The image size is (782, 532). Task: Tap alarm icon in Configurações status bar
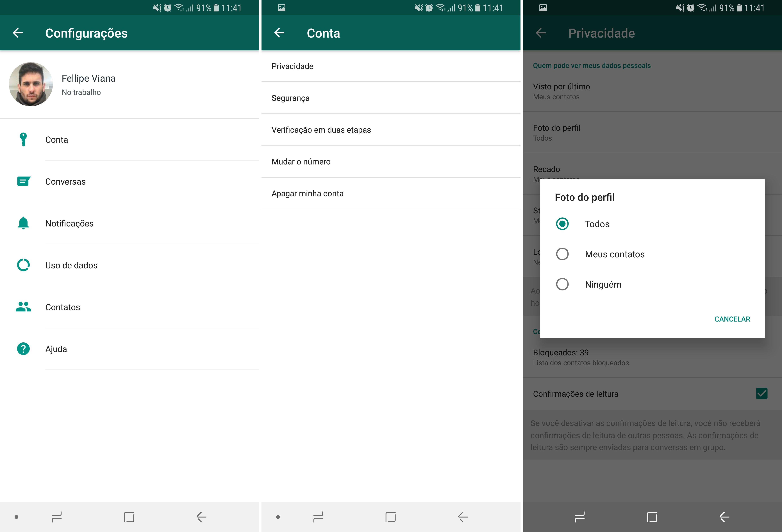click(x=168, y=8)
